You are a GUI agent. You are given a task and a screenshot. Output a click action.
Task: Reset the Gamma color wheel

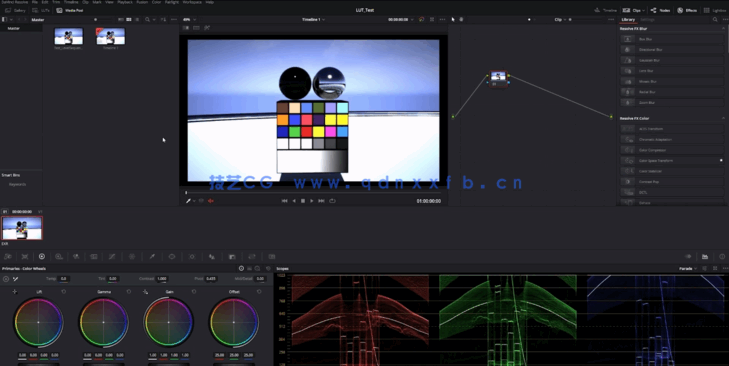(x=129, y=292)
